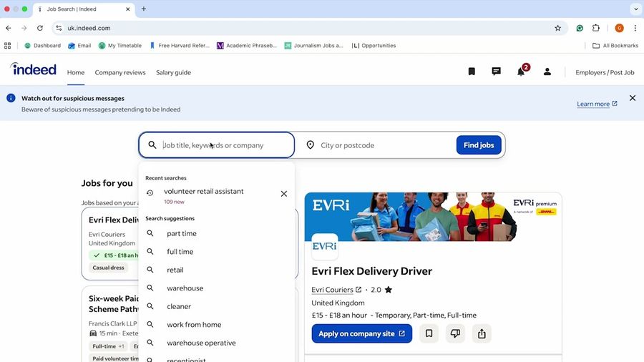The image size is (644, 362).
Task: Reload the page
Action: point(40,28)
